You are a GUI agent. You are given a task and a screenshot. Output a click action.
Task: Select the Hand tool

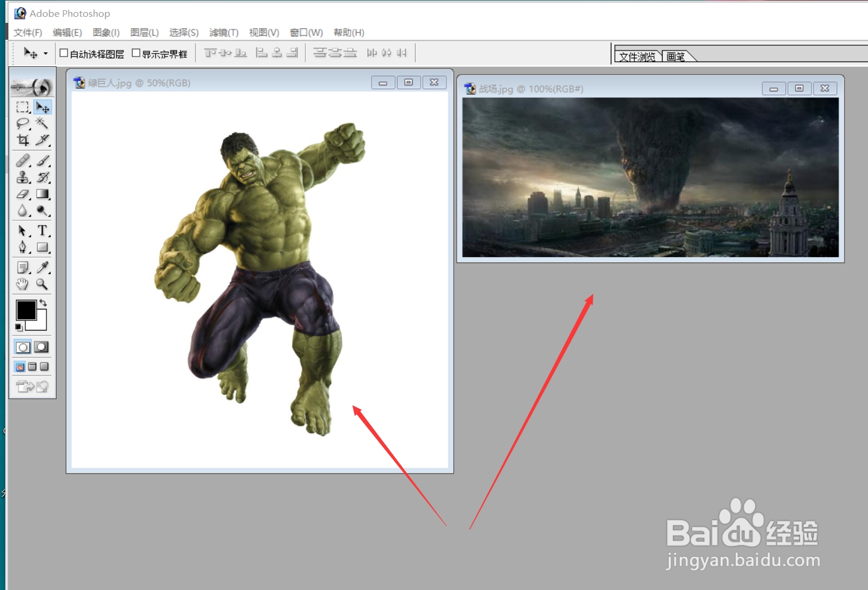(x=23, y=284)
